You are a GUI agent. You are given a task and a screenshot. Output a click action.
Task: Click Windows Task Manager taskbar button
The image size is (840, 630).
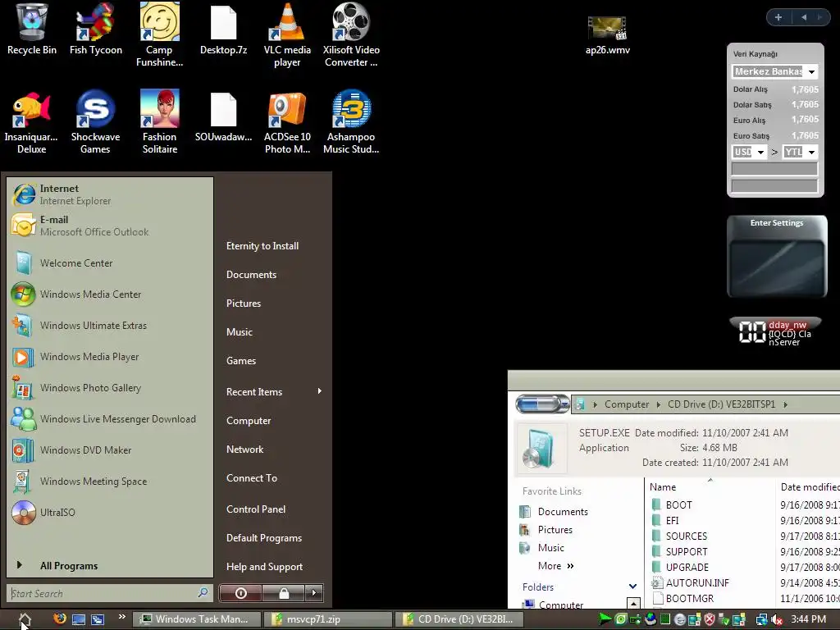coord(197,619)
